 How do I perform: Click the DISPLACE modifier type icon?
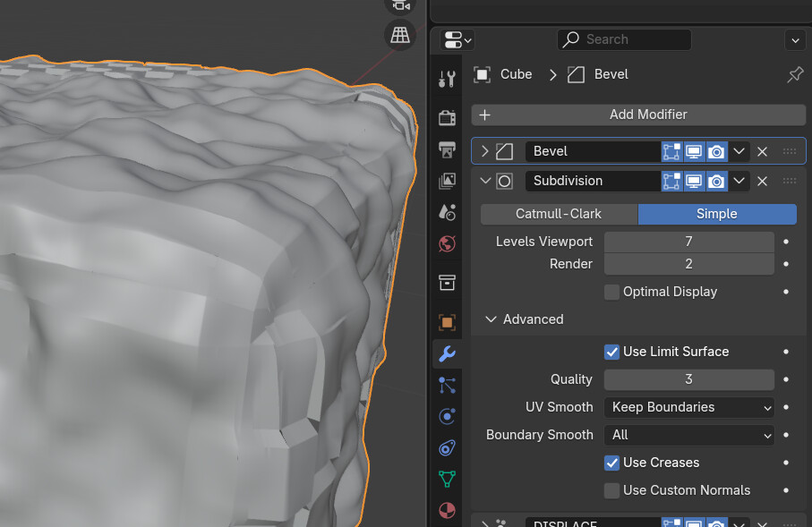click(x=502, y=523)
